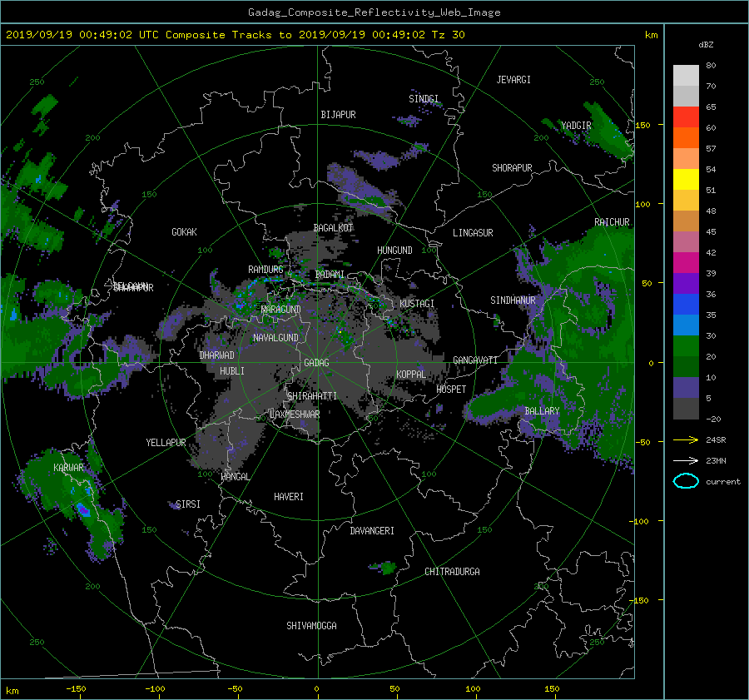Select the NAVALGUND place label
The image size is (749, 700).
point(275,338)
